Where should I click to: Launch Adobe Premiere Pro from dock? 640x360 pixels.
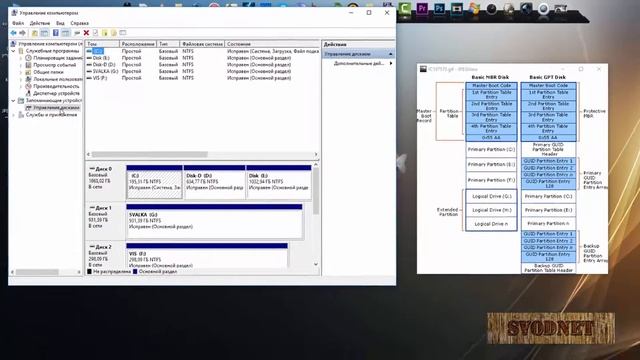tap(422, 8)
